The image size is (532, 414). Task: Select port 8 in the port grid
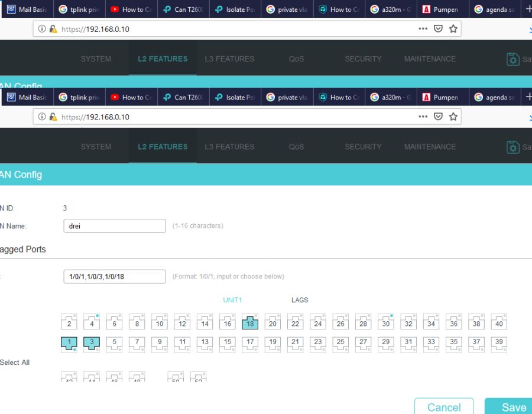click(x=137, y=321)
